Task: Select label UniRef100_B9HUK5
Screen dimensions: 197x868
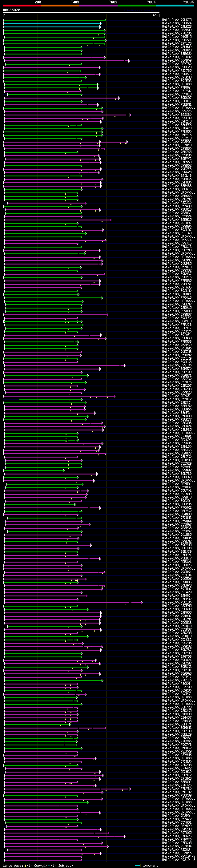Action: 177,179
